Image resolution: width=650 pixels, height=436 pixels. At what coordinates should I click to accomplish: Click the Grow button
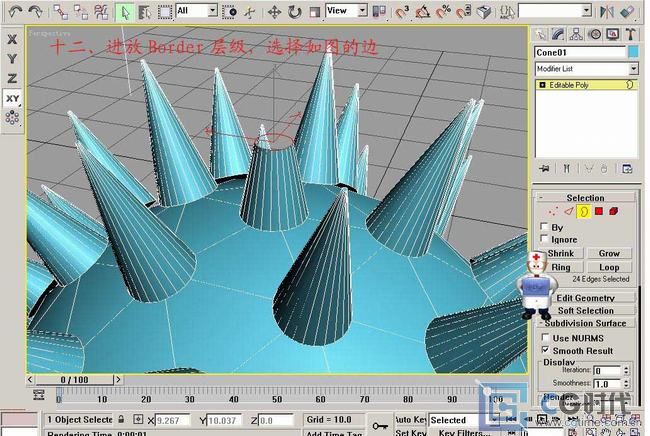click(609, 253)
